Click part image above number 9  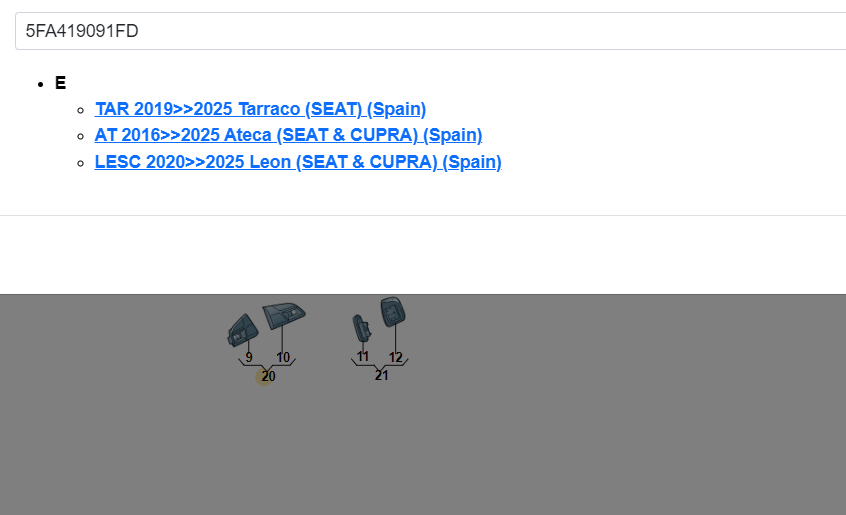[x=242, y=328]
